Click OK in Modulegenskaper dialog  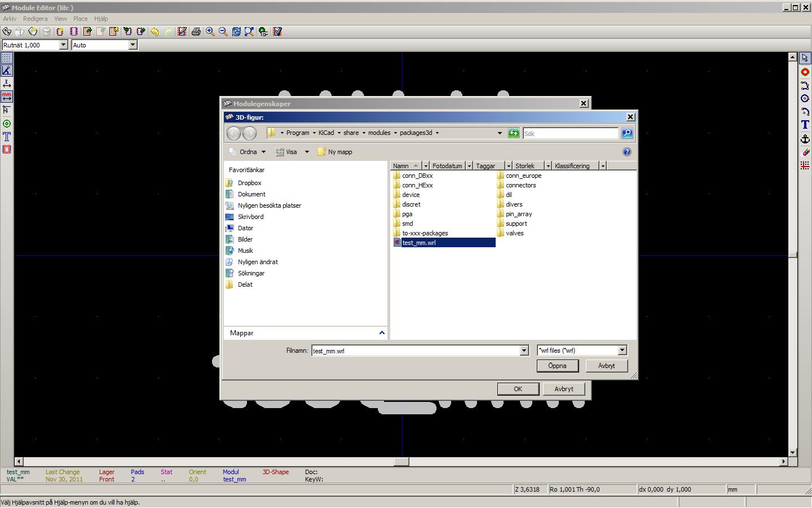pyautogui.click(x=518, y=389)
